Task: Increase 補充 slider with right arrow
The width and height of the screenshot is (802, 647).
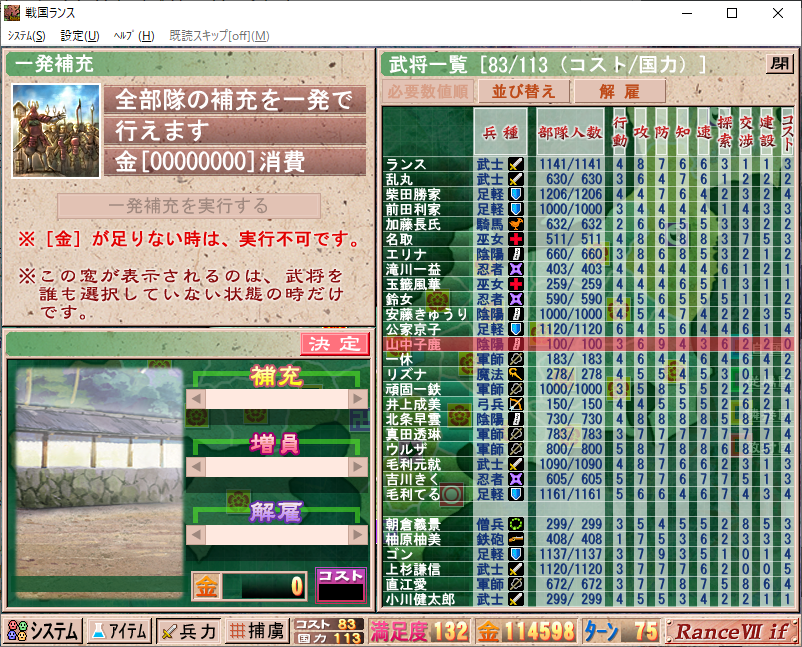Action: (358, 398)
